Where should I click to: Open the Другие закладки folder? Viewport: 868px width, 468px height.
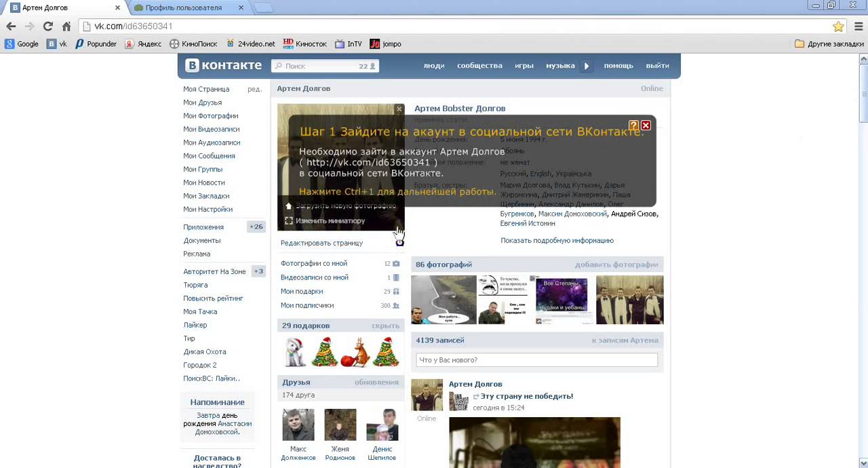point(829,44)
